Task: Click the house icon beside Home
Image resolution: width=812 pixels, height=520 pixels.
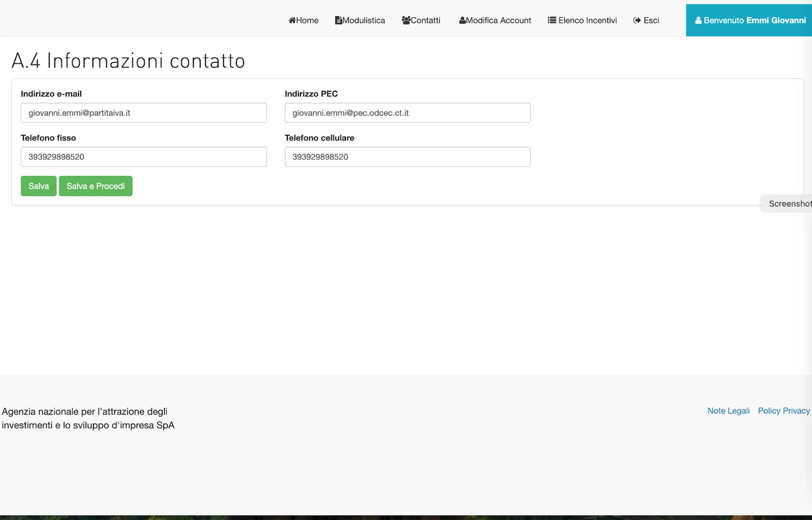Action: 292,20
